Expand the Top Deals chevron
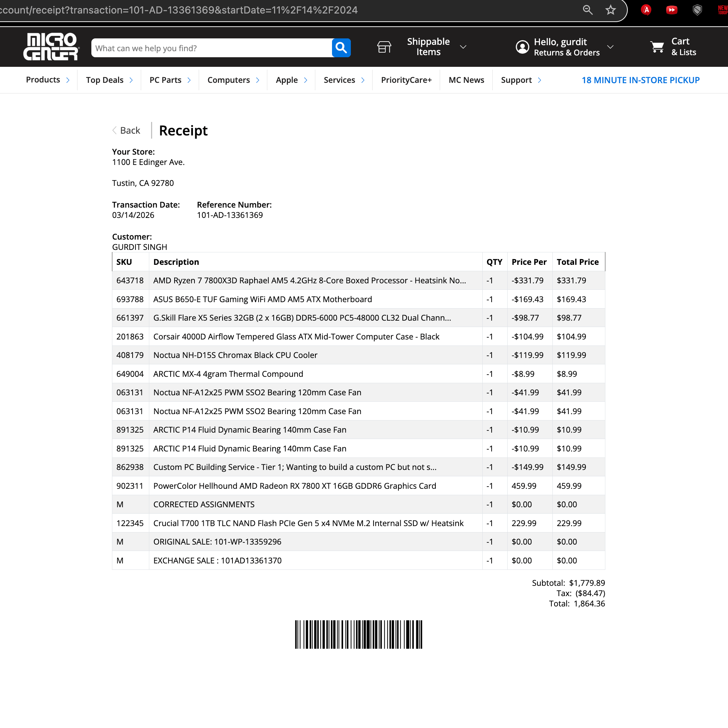The height and width of the screenshot is (728, 728). [x=131, y=80]
